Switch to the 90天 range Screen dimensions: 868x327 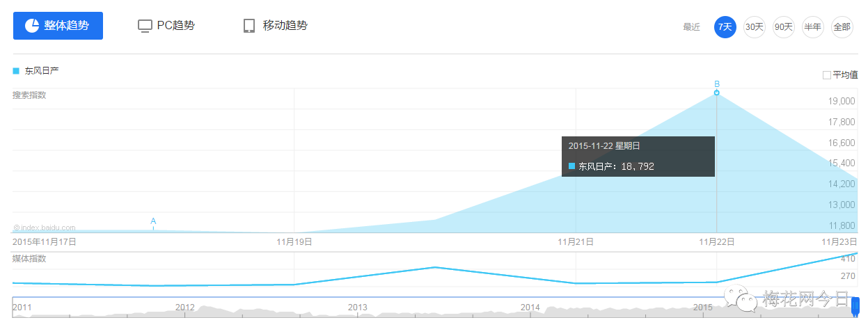coord(783,27)
